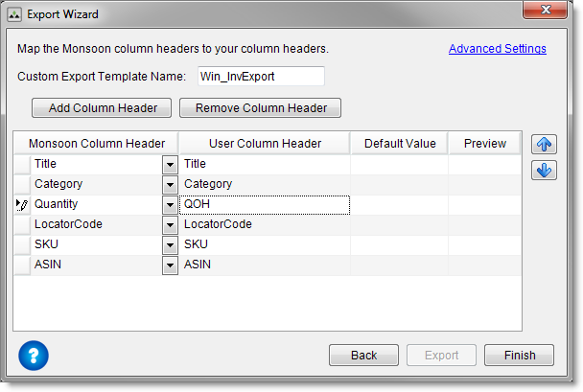Expand the ASIN column header dropdown
This screenshot has height=392, width=583.
tap(170, 265)
